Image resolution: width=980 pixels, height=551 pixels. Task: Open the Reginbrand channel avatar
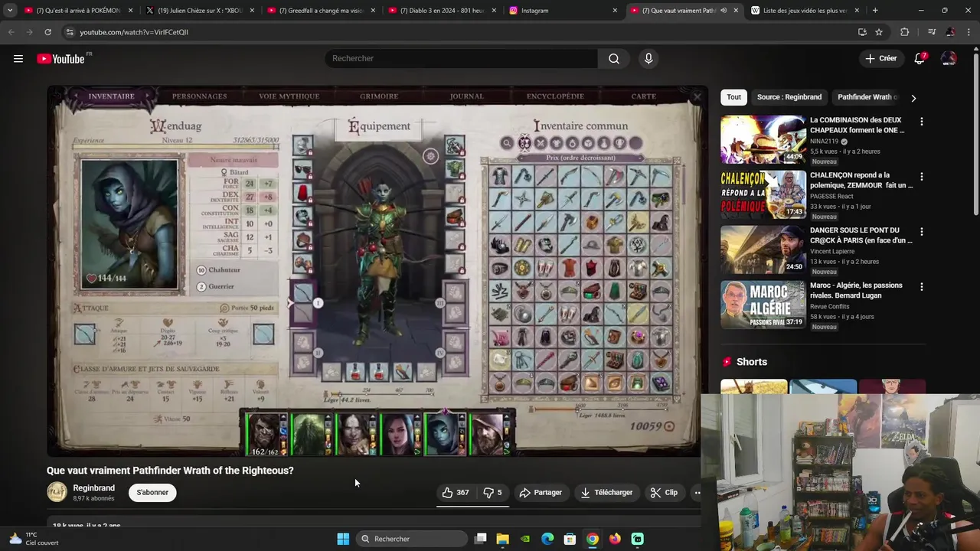pos(57,492)
